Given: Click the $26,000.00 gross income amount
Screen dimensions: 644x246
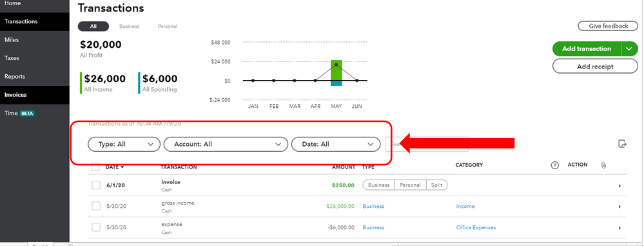Looking at the screenshot, I should pyautogui.click(x=340, y=207).
